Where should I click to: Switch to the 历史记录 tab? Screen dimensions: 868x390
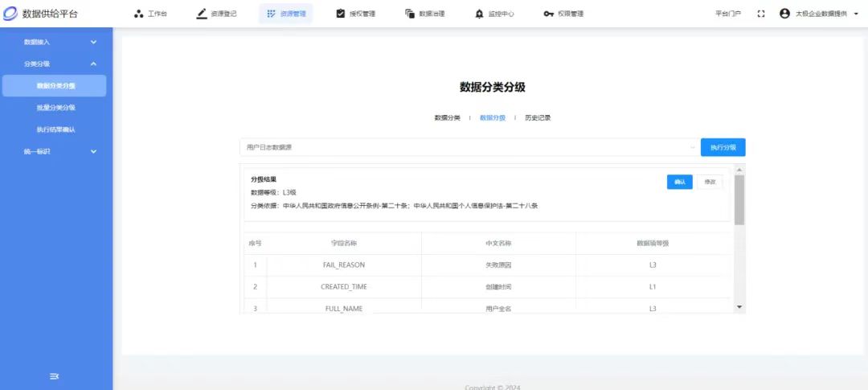[538, 118]
